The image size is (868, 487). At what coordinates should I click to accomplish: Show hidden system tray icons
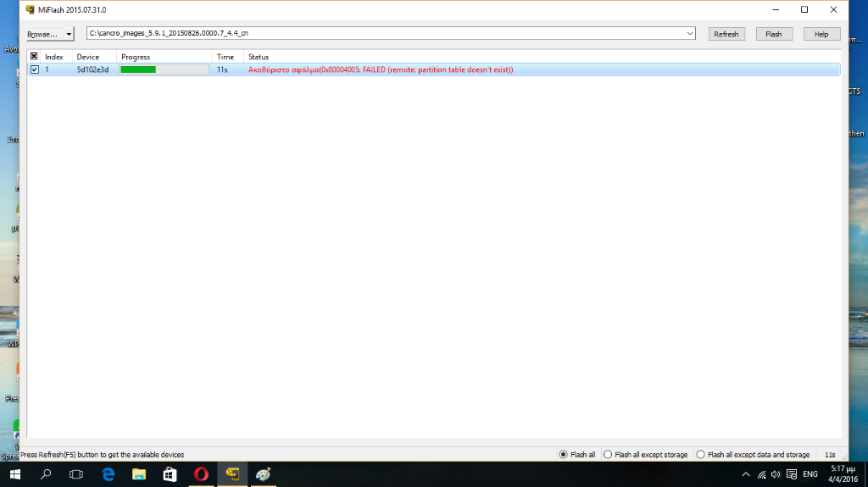[746, 474]
